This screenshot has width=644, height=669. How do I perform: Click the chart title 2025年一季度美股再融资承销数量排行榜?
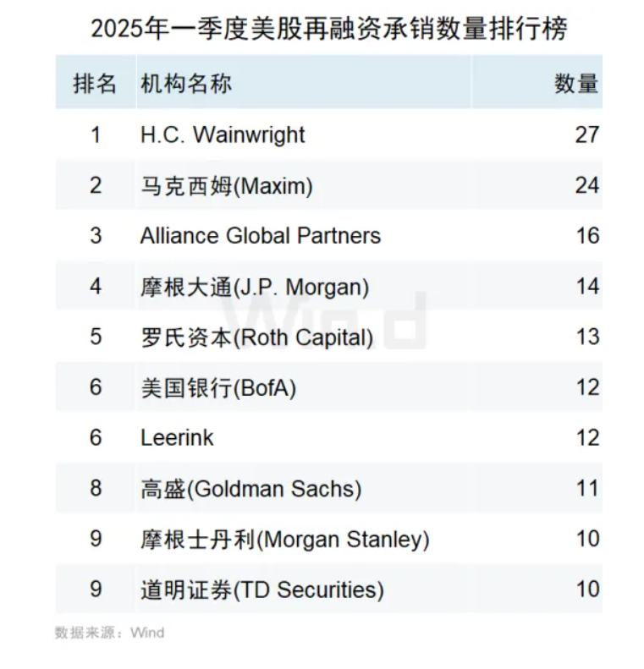click(x=328, y=29)
